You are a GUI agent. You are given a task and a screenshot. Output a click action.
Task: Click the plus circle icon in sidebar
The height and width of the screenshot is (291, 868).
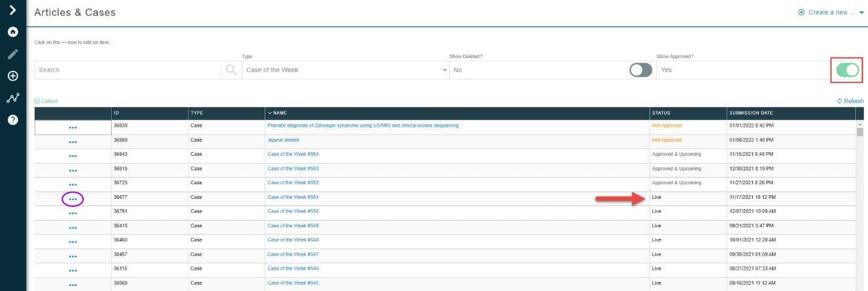click(x=13, y=76)
